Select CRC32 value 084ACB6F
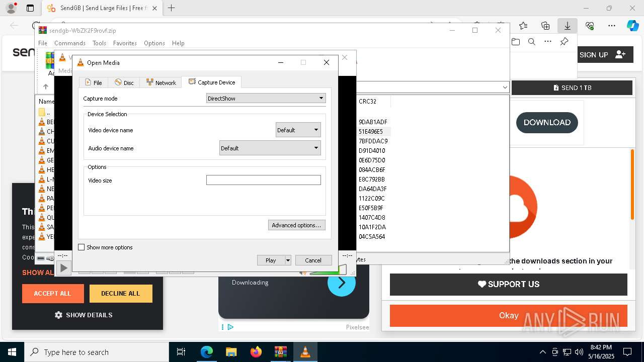This screenshot has height=362, width=644. (x=372, y=169)
